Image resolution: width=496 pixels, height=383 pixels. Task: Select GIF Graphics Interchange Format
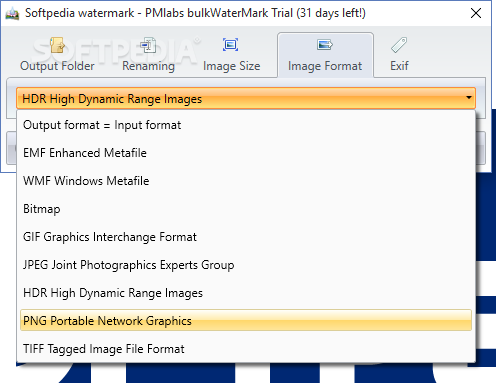246,237
